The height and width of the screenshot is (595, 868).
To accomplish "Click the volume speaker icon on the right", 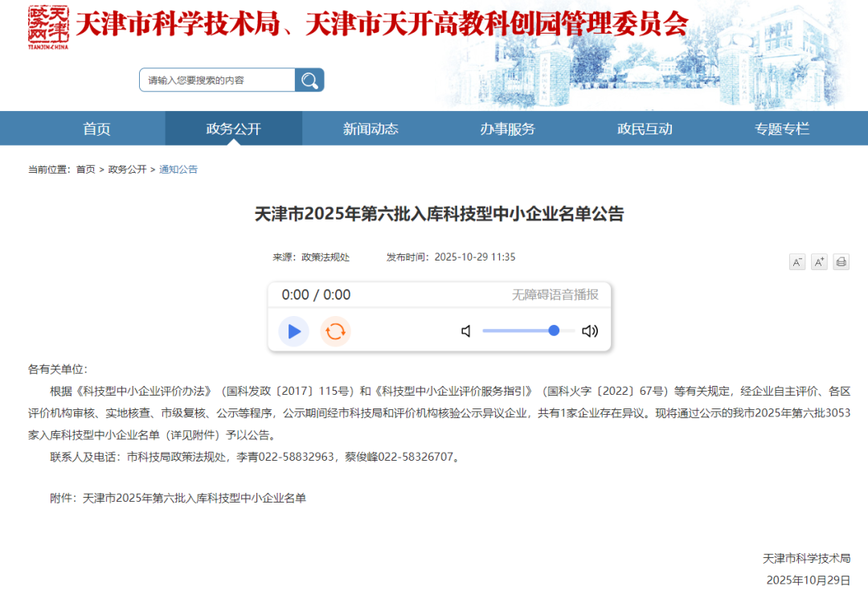I will (x=590, y=330).
